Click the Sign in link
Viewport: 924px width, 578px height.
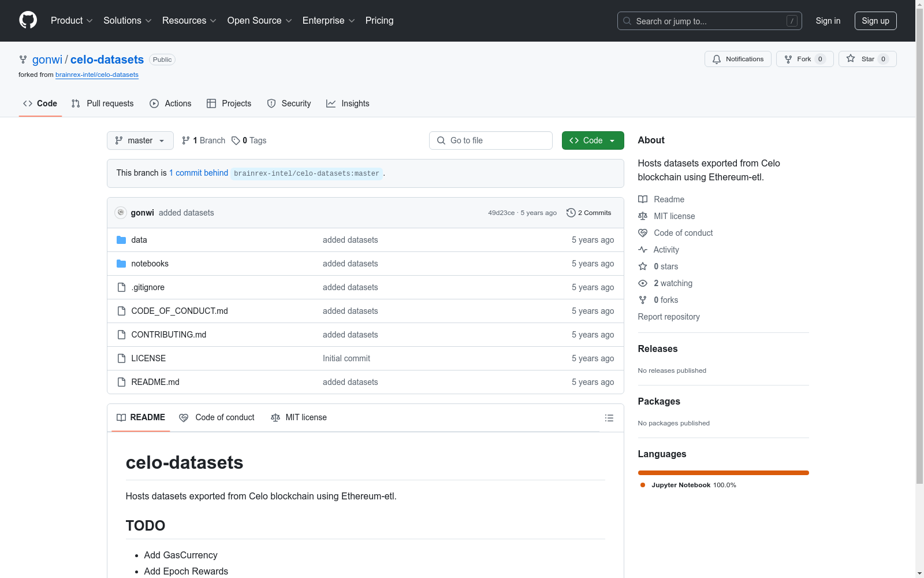828,21
